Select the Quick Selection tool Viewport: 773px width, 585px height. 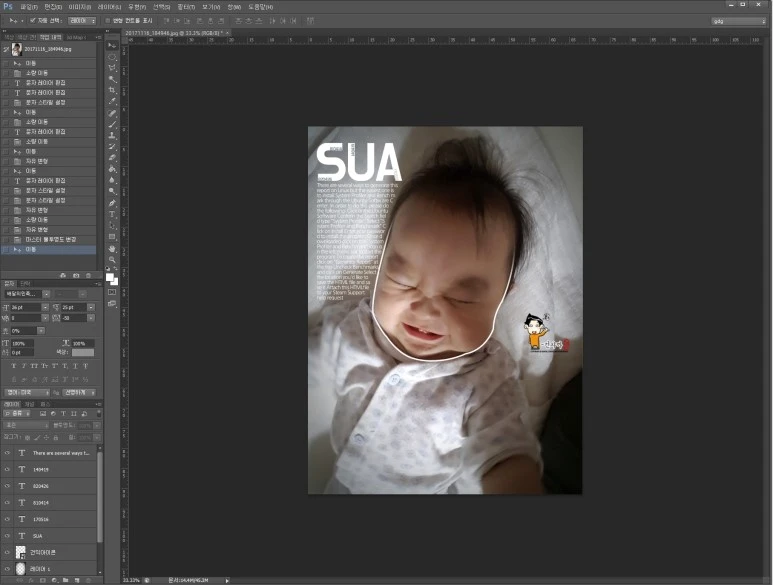(112, 79)
